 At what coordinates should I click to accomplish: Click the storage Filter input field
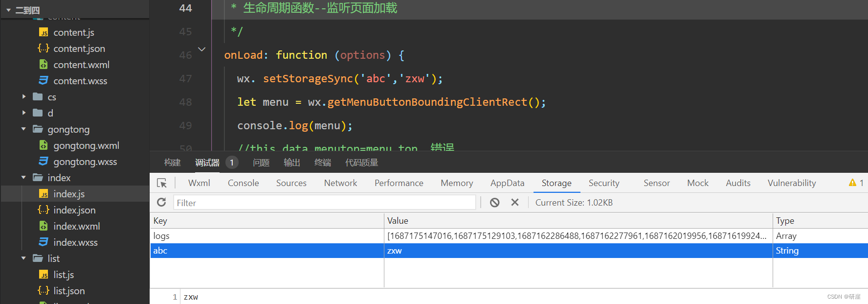(x=324, y=203)
